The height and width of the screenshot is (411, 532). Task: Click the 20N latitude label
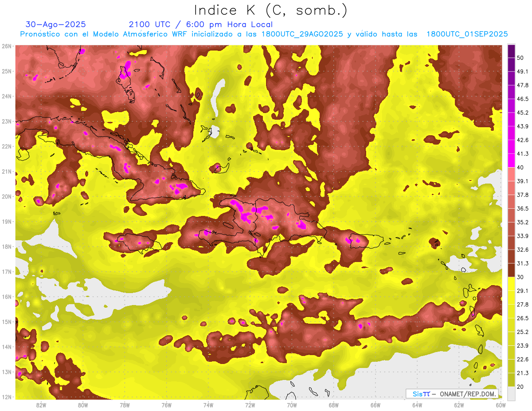click(7, 196)
